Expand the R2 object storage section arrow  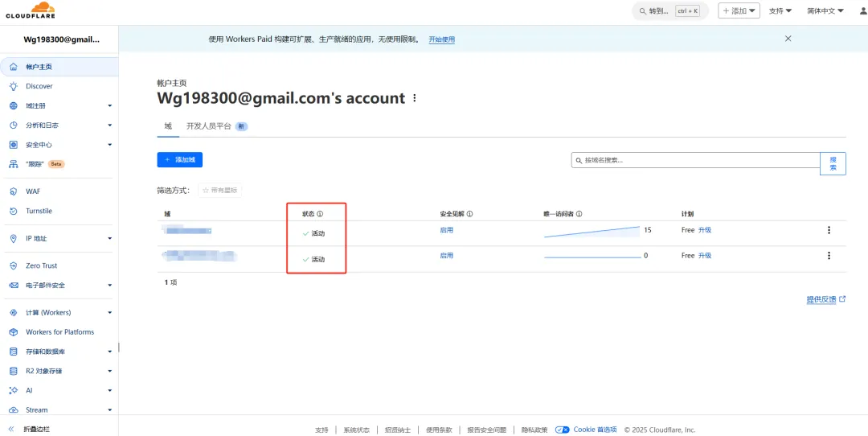pos(109,371)
